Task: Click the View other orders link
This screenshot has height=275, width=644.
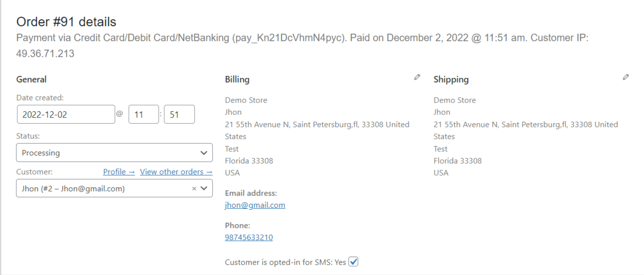Action: click(176, 172)
